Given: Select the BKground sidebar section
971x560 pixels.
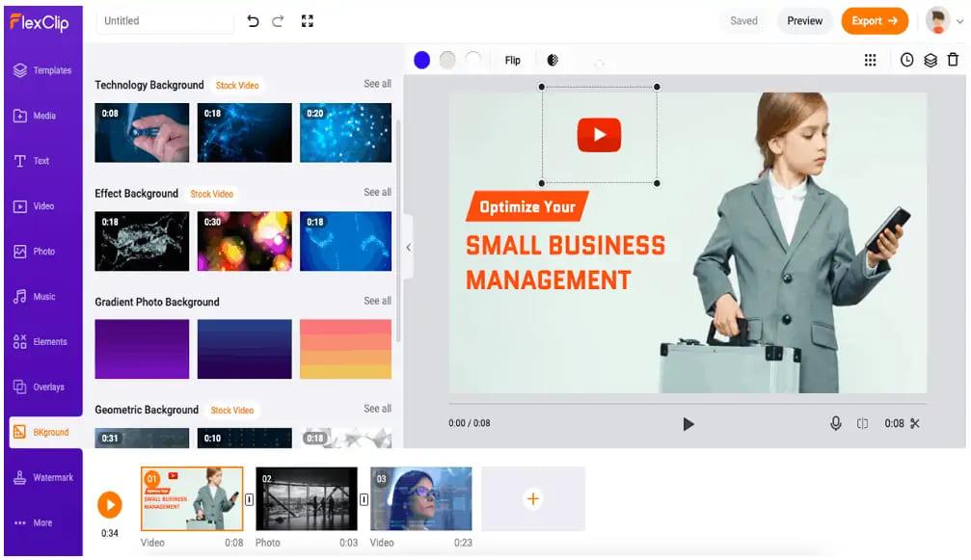Looking at the screenshot, I should click(44, 432).
